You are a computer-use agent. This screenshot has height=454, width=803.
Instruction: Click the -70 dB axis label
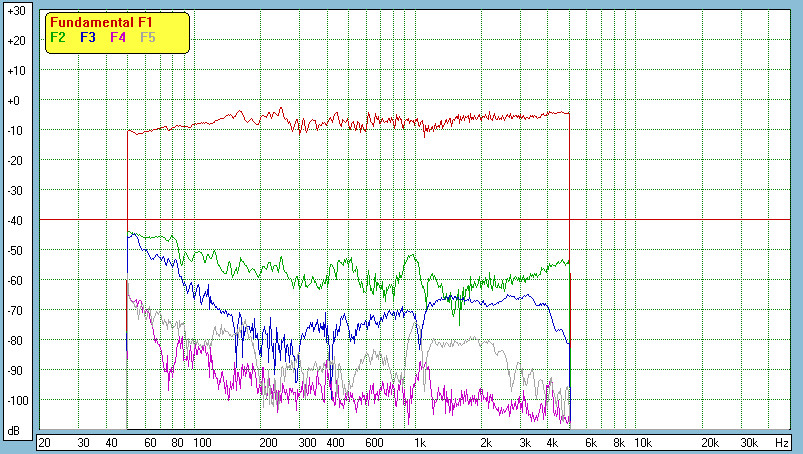15,310
